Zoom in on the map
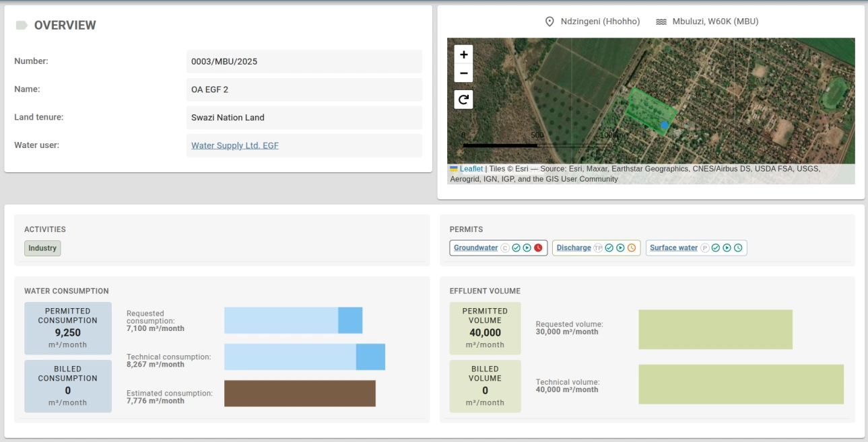868x442 pixels. tap(463, 54)
